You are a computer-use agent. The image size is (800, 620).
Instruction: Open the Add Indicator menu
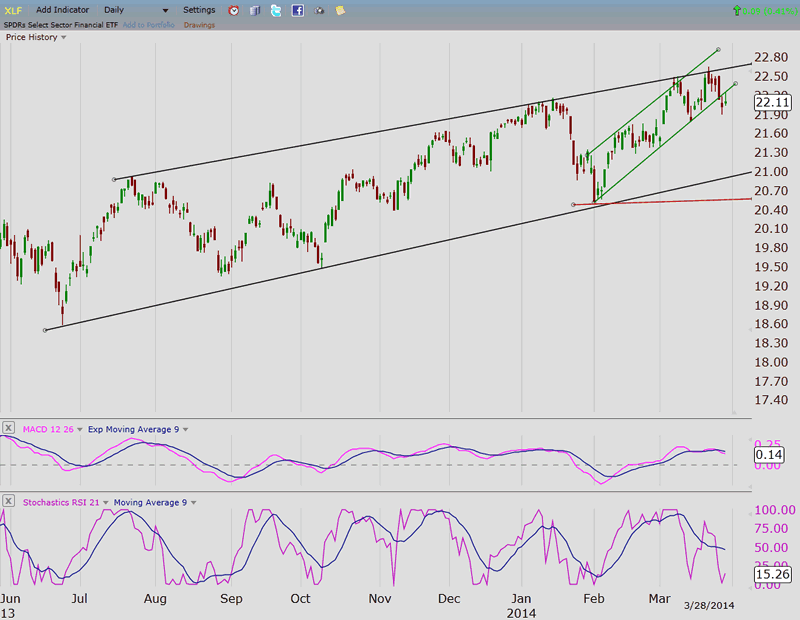tap(63, 10)
